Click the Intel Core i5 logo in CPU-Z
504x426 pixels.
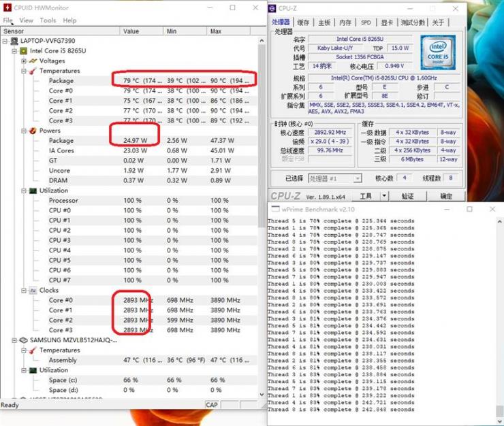(438, 52)
